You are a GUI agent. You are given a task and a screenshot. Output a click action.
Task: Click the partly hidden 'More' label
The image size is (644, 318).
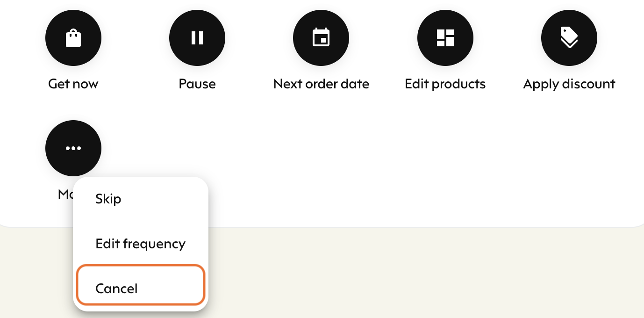(x=65, y=194)
